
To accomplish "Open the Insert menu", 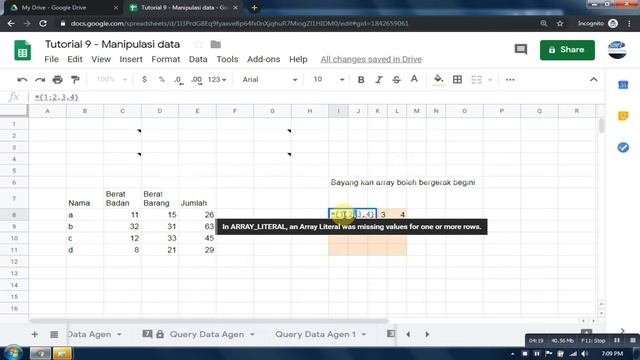I will (x=131, y=59).
